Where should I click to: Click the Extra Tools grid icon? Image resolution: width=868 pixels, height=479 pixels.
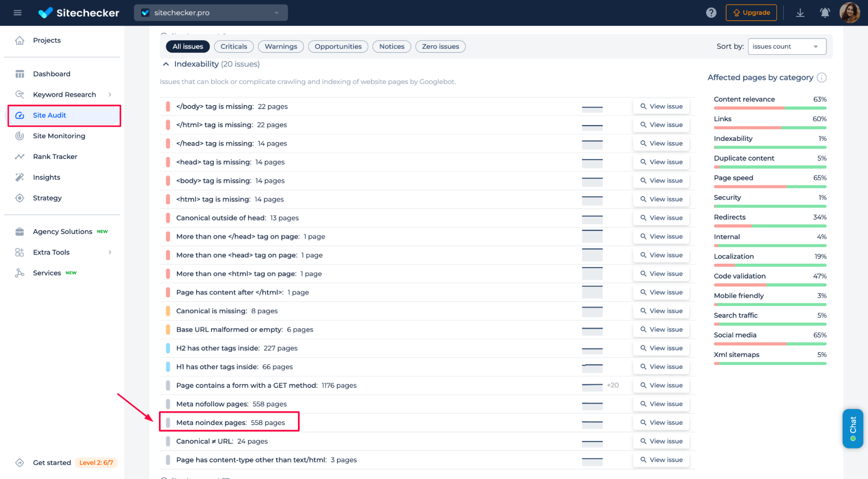20,252
